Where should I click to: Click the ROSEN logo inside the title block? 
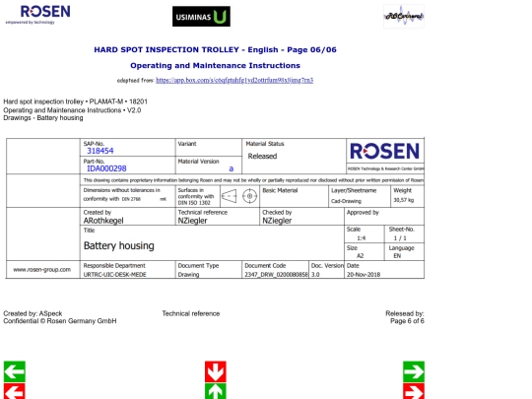tap(385, 151)
